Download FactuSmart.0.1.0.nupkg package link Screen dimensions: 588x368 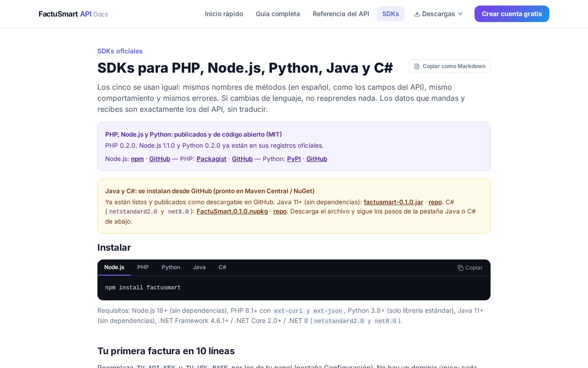point(232,211)
